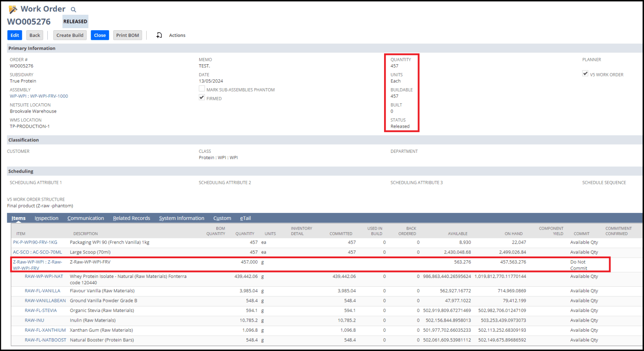Open the Communication tab

pyautogui.click(x=86, y=218)
